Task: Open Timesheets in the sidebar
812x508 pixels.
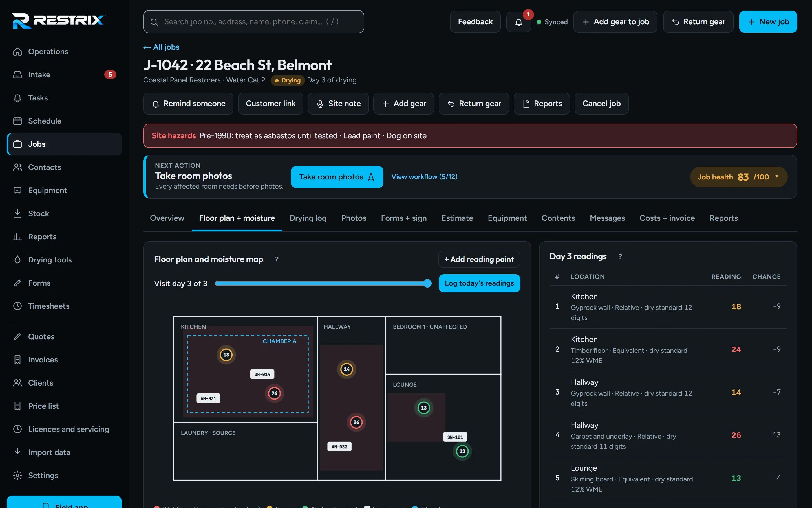Action: (64, 306)
